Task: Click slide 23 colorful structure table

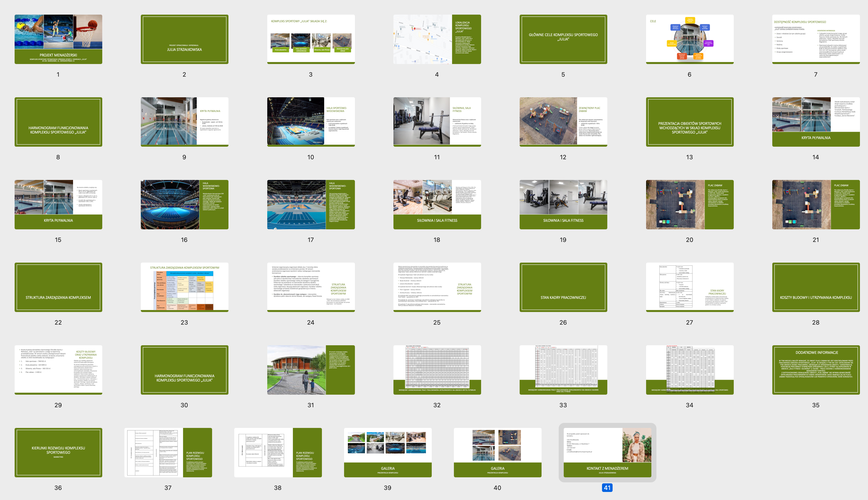Action: coord(184,287)
